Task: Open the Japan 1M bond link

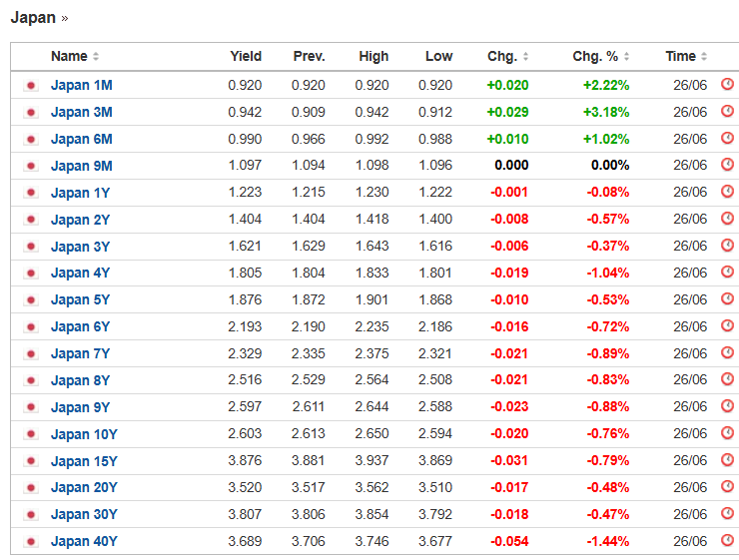Action: [x=82, y=85]
